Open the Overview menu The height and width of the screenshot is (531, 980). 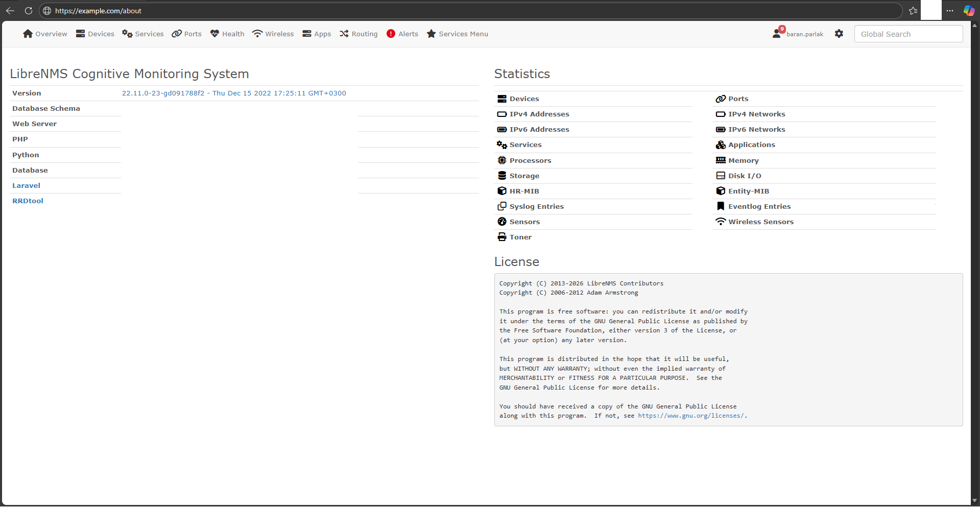[x=45, y=34]
